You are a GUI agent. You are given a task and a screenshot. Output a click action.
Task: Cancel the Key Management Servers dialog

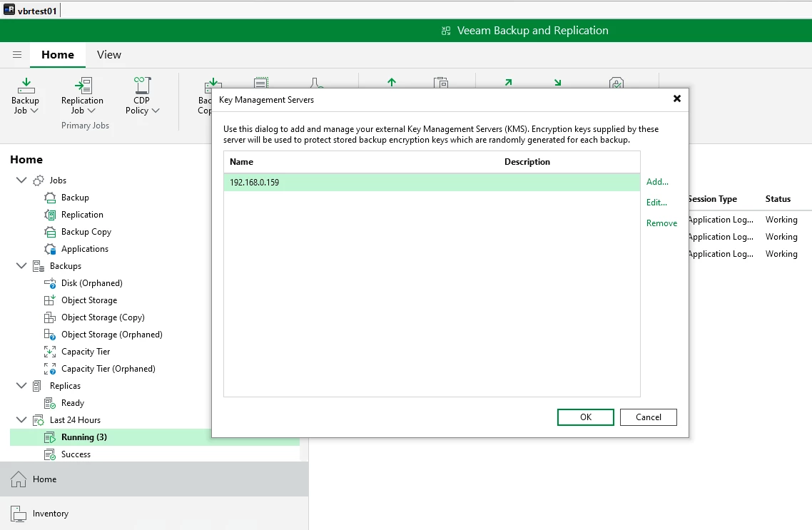(649, 417)
